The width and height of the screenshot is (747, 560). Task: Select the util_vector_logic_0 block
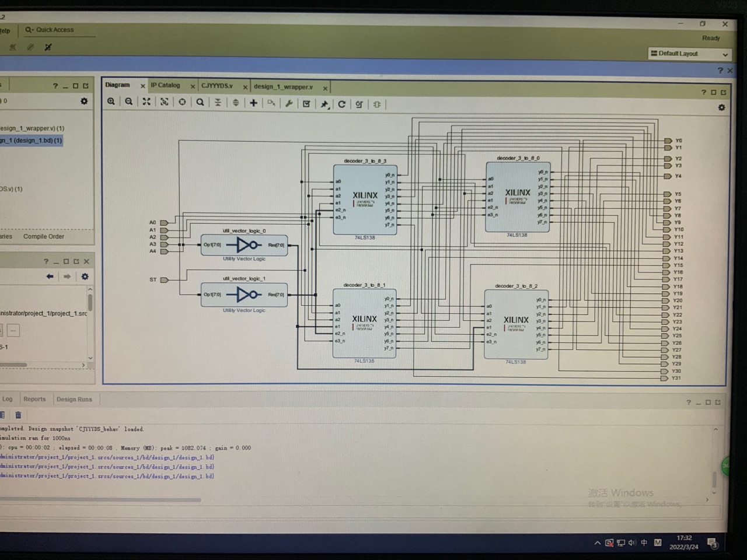tap(244, 245)
